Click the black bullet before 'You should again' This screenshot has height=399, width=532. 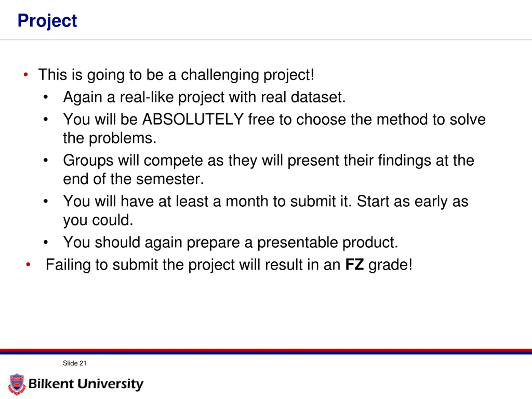tap(46, 242)
